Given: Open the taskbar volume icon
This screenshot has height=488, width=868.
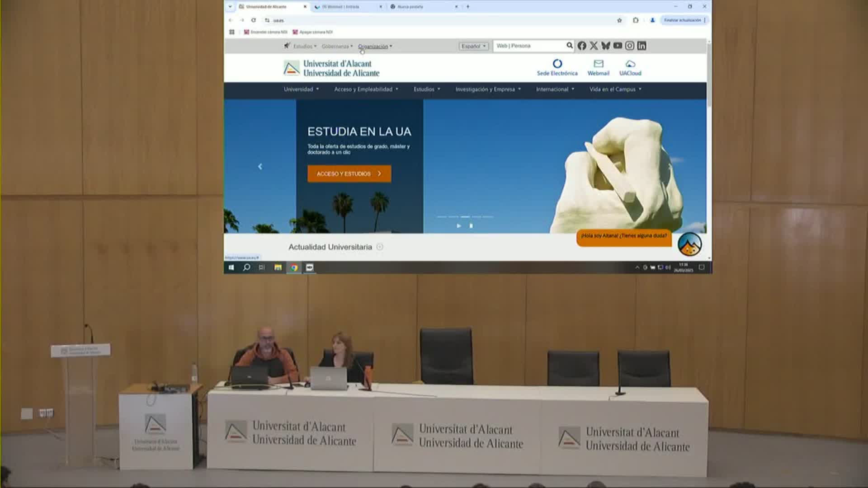Looking at the screenshot, I should click(x=668, y=267).
